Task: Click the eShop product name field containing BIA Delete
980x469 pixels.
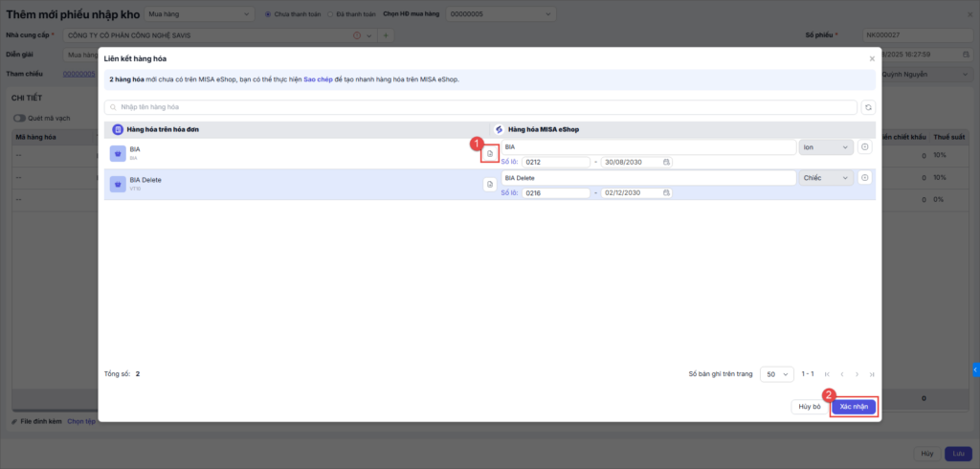Action: [648, 178]
